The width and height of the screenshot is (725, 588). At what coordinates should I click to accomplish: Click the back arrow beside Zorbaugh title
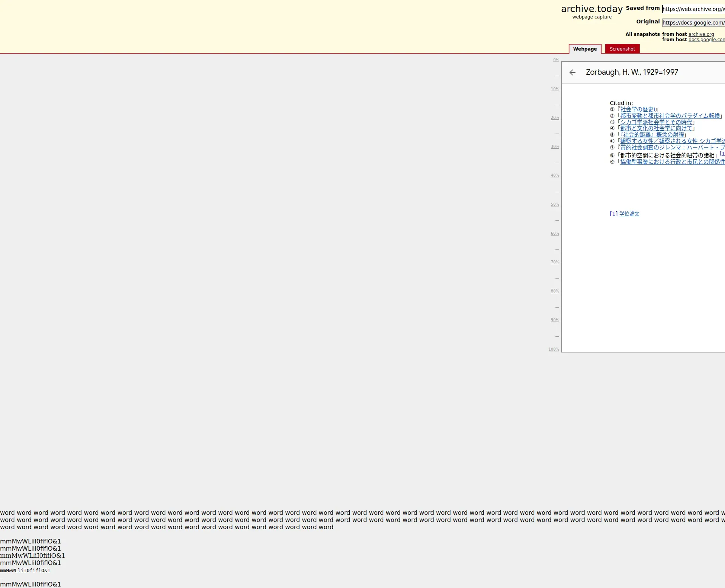click(x=572, y=72)
